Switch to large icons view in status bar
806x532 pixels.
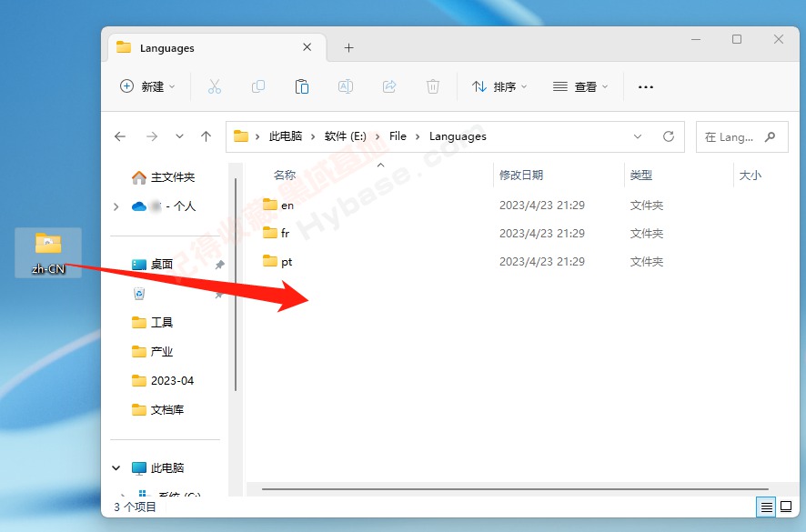[786, 507]
